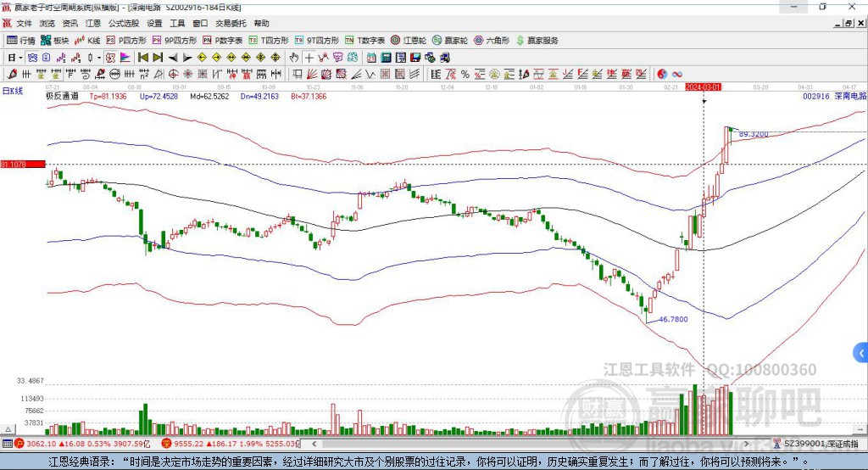The image size is (868, 470).
Task: Open the 工具 menu
Action: [177, 23]
